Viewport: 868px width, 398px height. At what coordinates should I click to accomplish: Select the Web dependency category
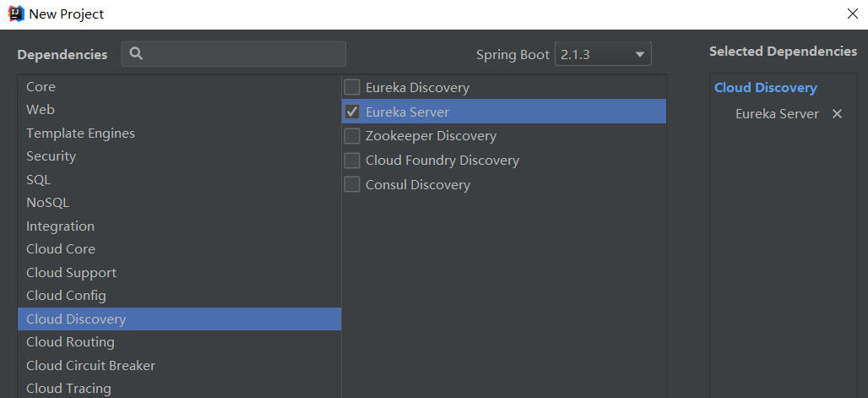(179, 110)
